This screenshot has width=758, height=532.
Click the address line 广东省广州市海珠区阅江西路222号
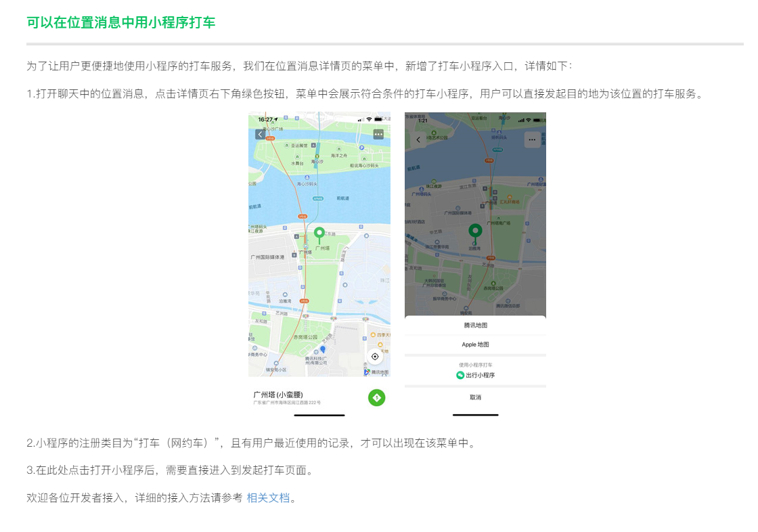tap(287, 403)
